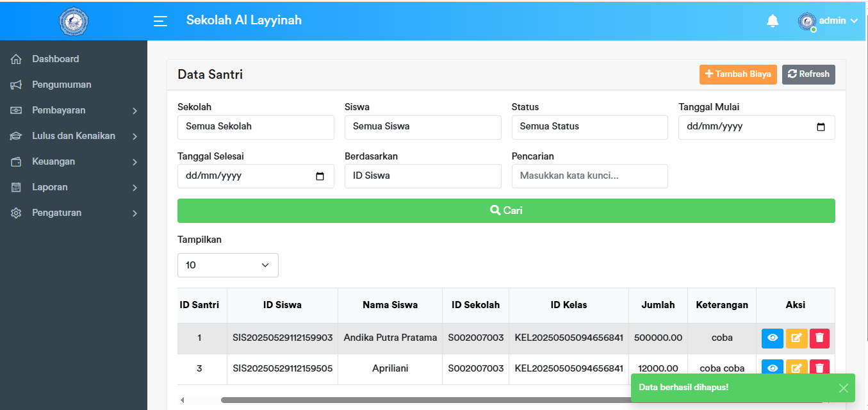The height and width of the screenshot is (410, 868).
Task: Open calendar picker for Tanggal Selesai
Action: pyautogui.click(x=320, y=176)
